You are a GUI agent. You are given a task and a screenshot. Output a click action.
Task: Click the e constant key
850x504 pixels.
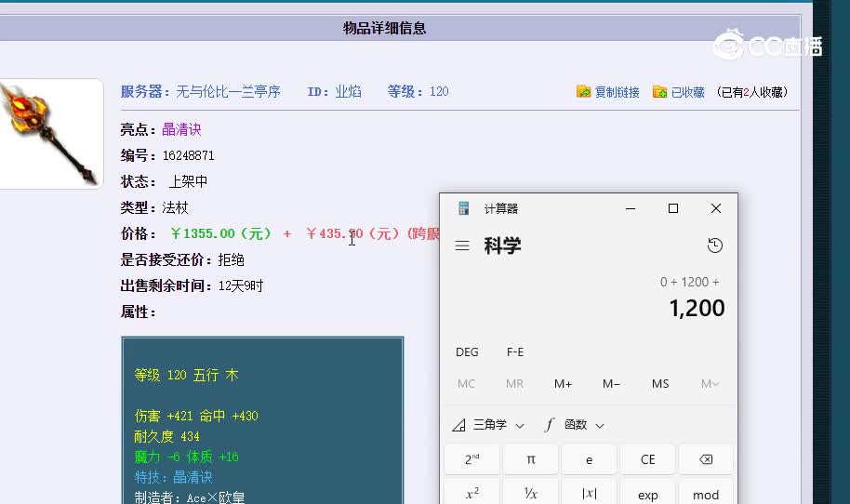point(590,459)
